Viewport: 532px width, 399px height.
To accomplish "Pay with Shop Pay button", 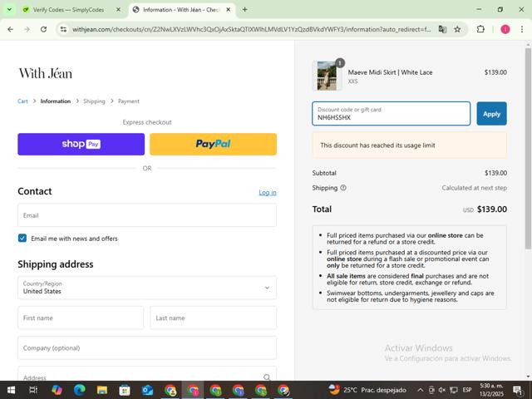I will [x=81, y=144].
